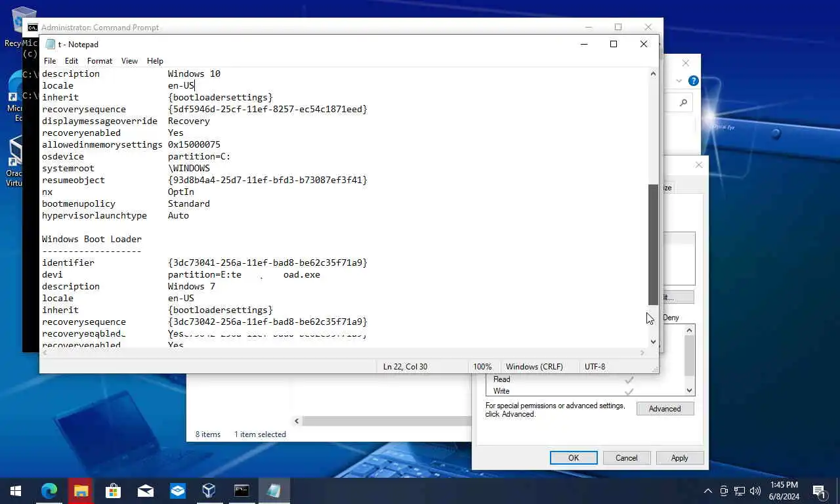The width and height of the screenshot is (840, 504).
Task: Click the Notepad vertical scrollbar thumb
Action: pos(653,244)
